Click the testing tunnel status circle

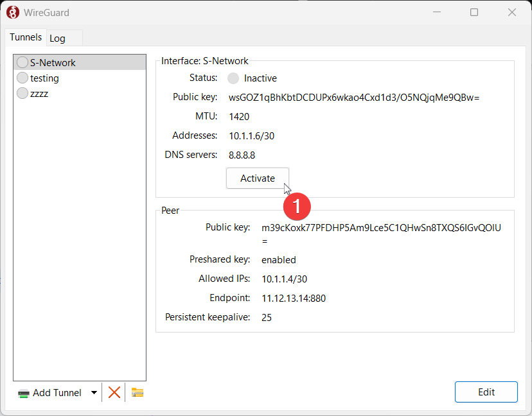[22, 78]
